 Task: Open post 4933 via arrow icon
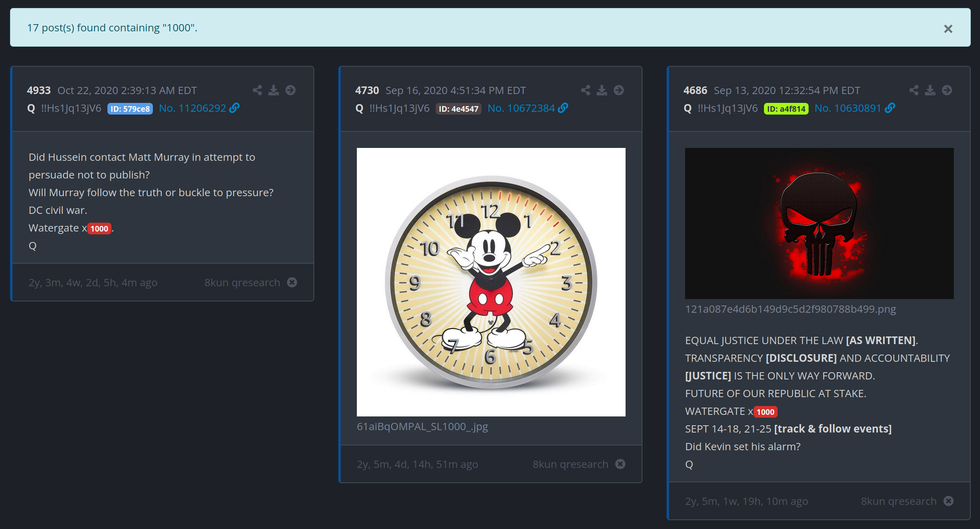(290, 90)
